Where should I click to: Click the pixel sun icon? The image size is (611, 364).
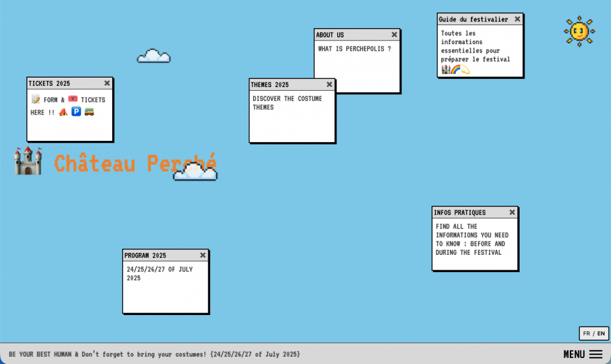click(x=579, y=31)
